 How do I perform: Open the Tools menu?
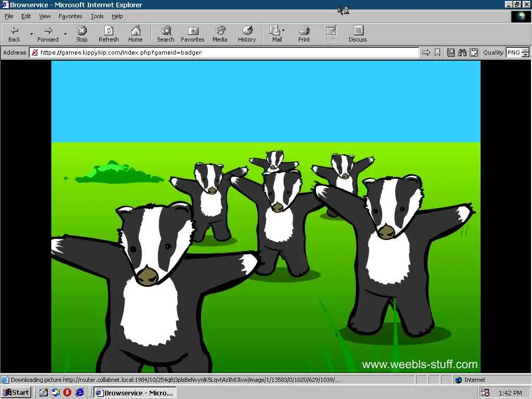(97, 16)
